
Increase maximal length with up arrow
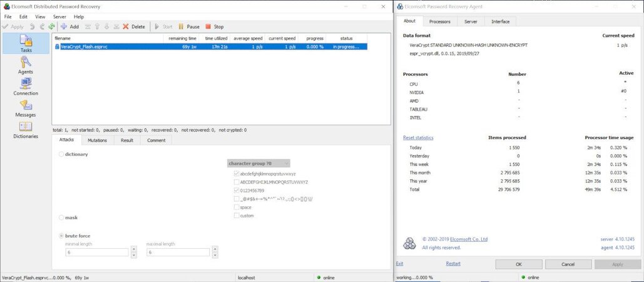215,249
